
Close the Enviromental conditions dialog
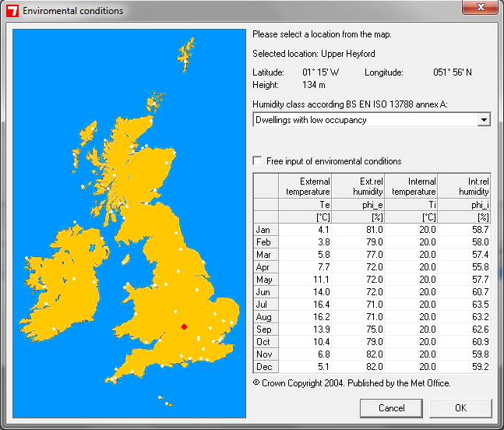[480, 7]
